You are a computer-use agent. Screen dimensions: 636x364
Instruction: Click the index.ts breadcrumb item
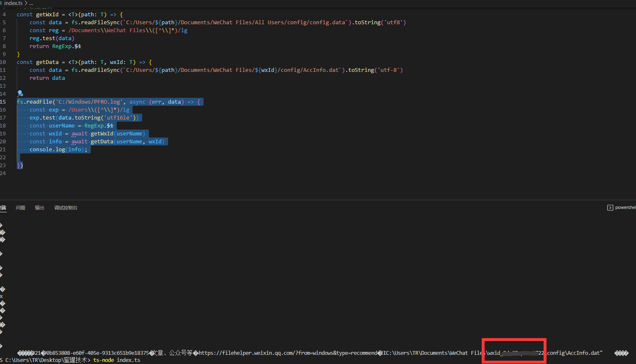(x=13, y=3)
